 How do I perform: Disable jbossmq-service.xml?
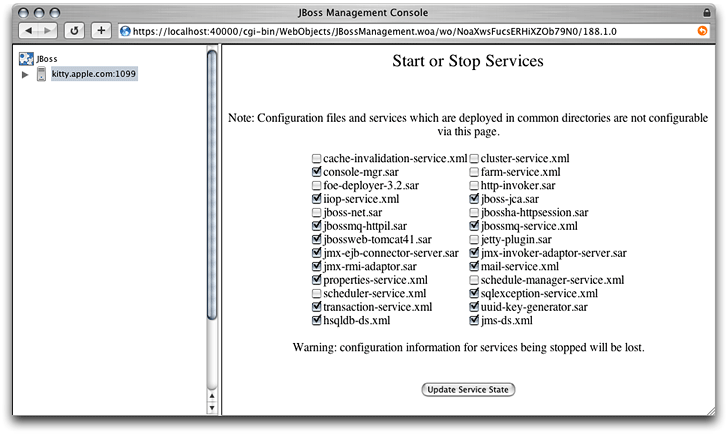(474, 226)
